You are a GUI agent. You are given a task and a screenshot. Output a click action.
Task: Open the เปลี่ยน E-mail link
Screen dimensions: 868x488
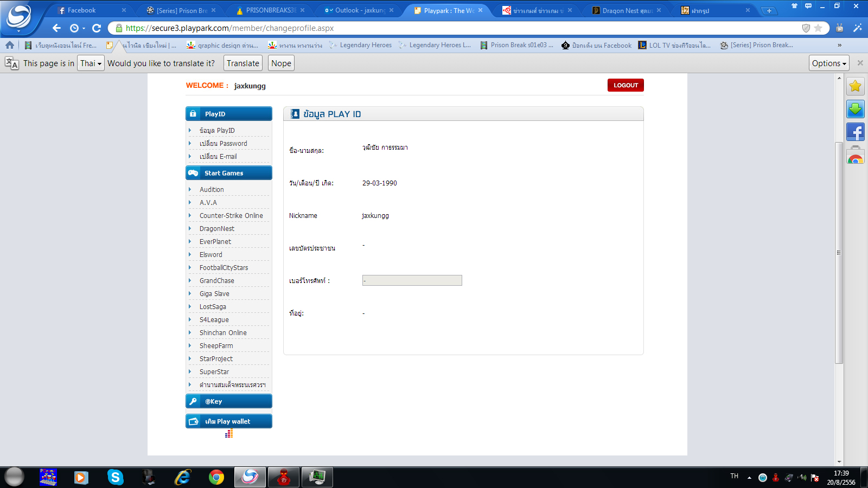218,157
